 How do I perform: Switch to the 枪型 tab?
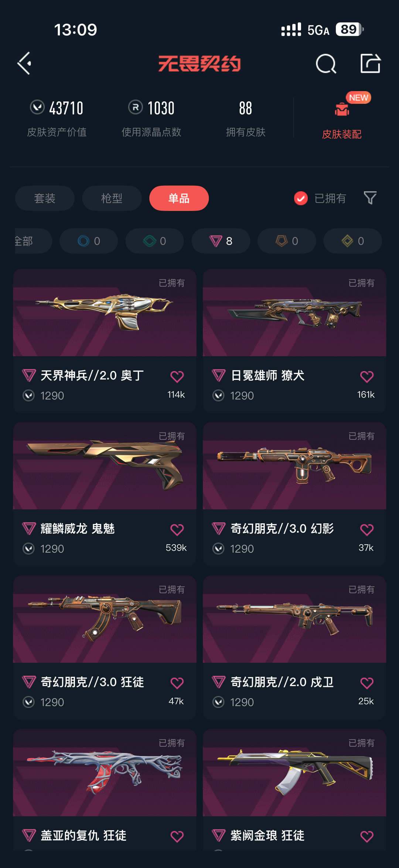pyautogui.click(x=112, y=198)
